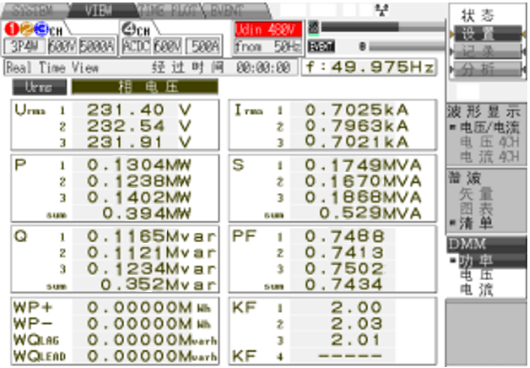Screen dimensions: 530x368
Task: Select 功率 power under DMM
Action: point(476,260)
